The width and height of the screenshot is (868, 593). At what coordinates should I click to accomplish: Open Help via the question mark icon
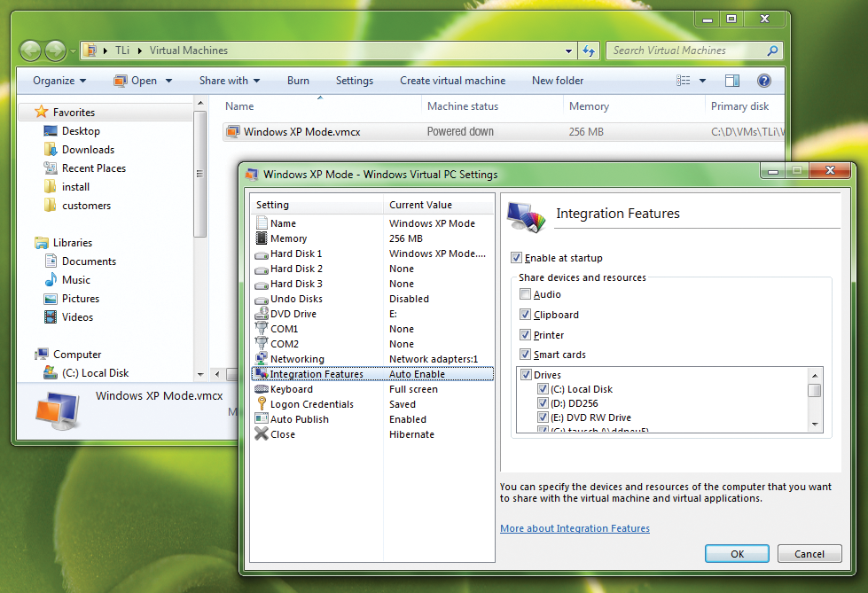763,81
